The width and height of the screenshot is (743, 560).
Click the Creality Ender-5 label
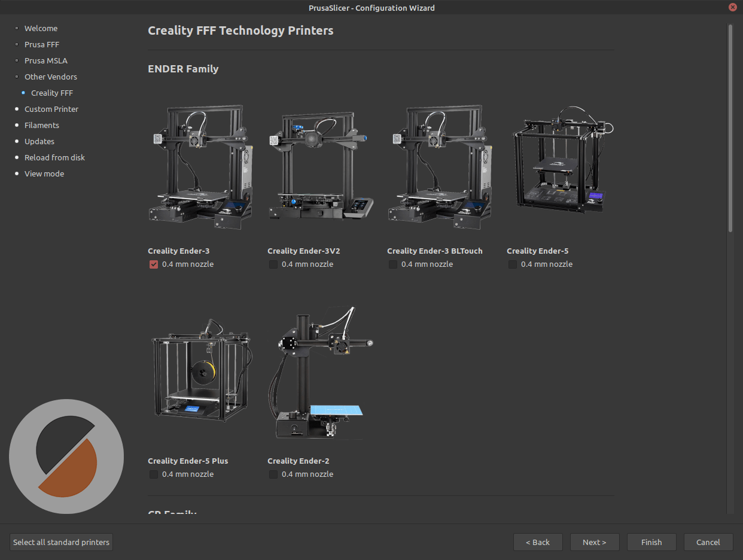[x=538, y=251]
